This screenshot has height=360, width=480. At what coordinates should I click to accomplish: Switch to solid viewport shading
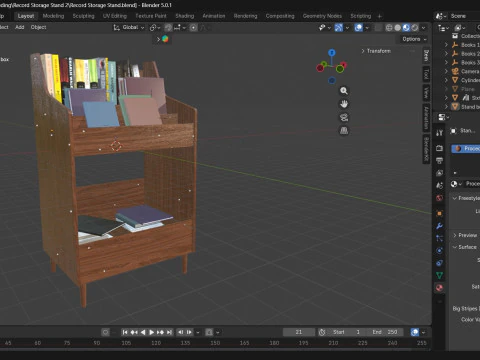click(x=397, y=28)
